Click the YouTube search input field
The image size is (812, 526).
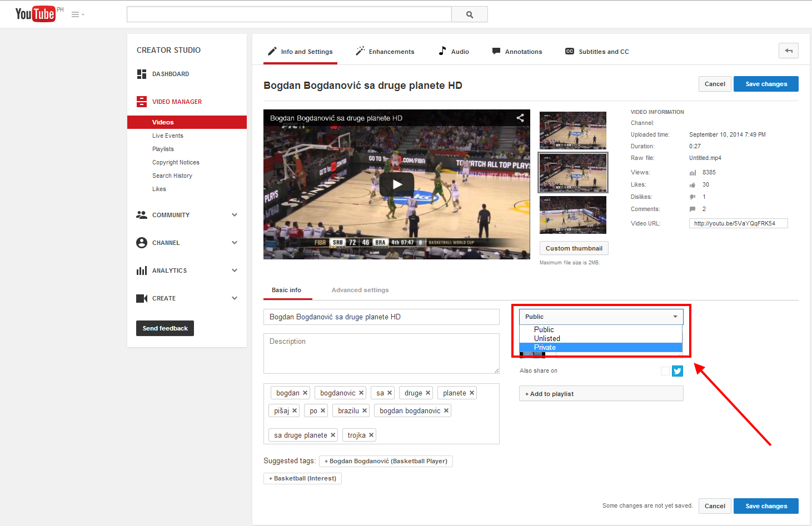(289, 14)
